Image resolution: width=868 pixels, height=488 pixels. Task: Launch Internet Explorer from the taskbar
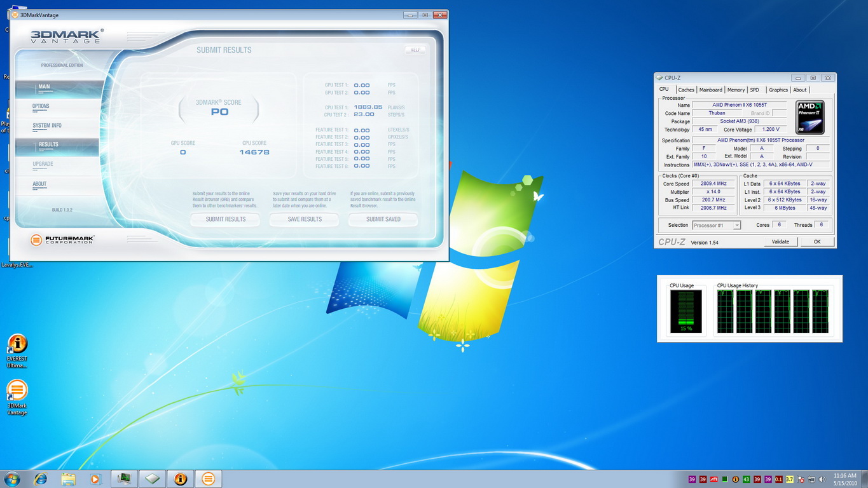coord(41,478)
